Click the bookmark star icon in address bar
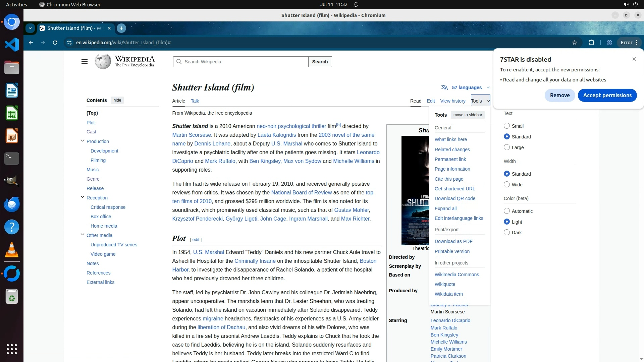The height and width of the screenshot is (362, 644). coord(575,43)
